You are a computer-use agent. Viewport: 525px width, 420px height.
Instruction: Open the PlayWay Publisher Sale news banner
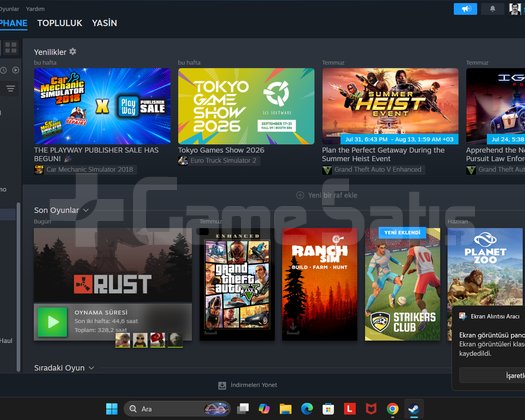click(x=102, y=106)
